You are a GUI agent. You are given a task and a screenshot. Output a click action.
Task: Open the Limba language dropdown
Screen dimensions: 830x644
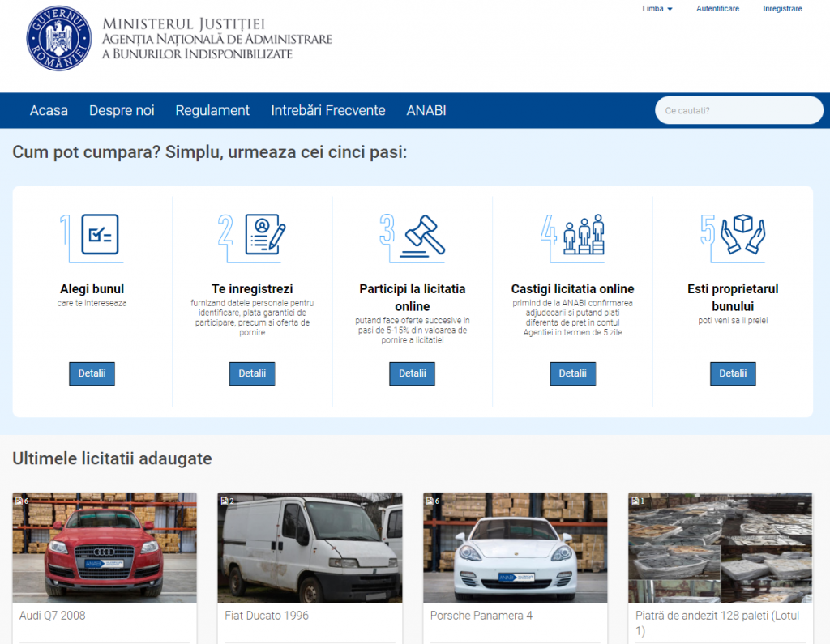pyautogui.click(x=657, y=8)
